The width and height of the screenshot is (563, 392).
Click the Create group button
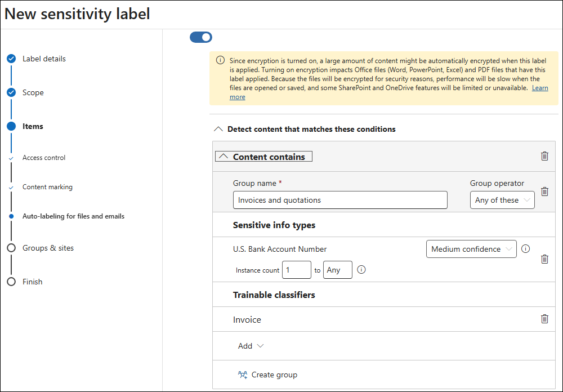click(268, 375)
